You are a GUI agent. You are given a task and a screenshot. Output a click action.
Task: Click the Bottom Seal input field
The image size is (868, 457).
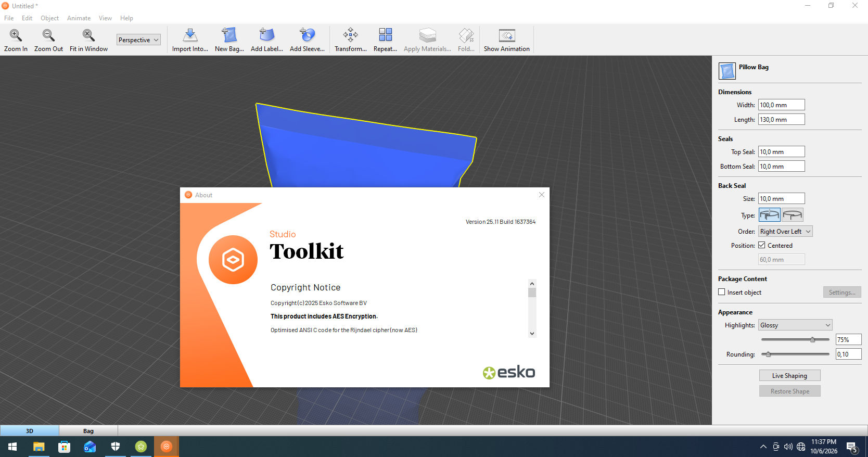(781, 166)
